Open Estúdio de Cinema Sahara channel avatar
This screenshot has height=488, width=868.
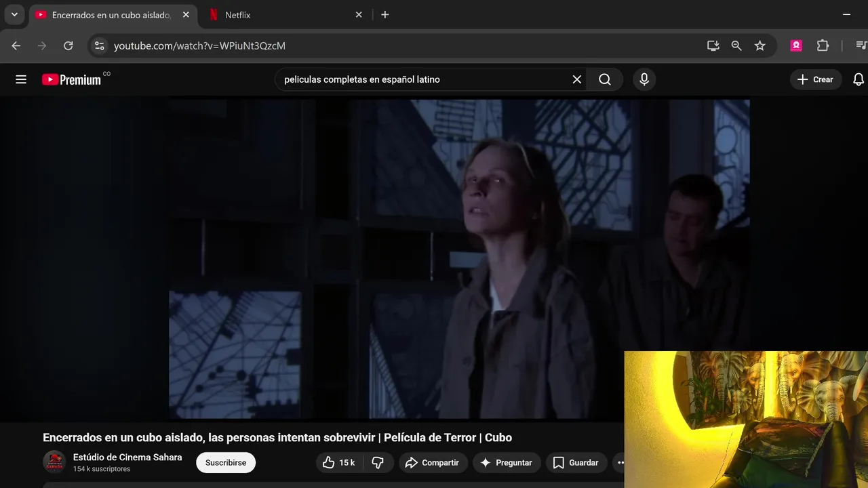point(54,462)
